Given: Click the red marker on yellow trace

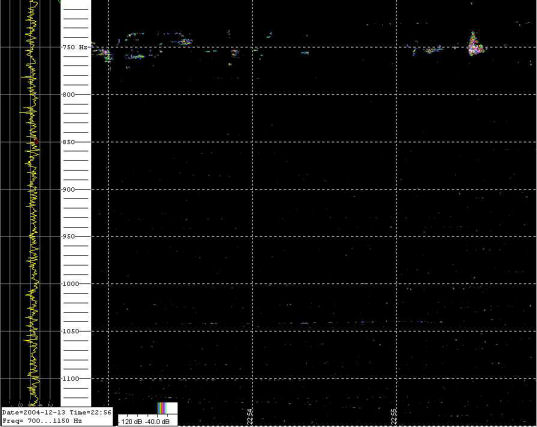Looking at the screenshot, I should pyautogui.click(x=37, y=141).
